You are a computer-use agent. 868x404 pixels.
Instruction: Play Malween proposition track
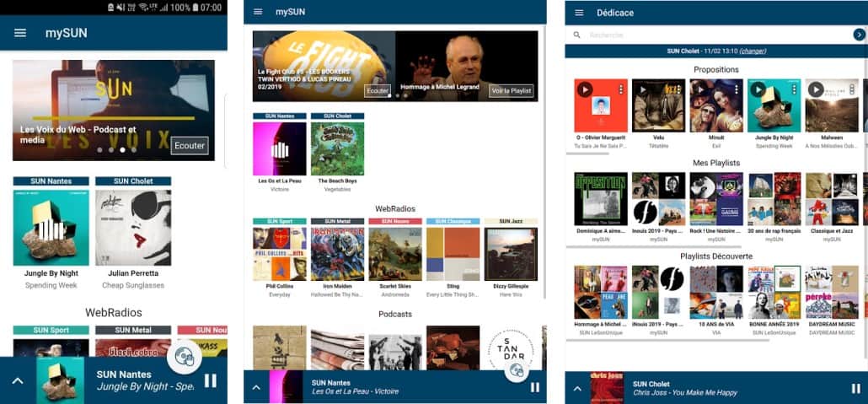pyautogui.click(x=816, y=89)
